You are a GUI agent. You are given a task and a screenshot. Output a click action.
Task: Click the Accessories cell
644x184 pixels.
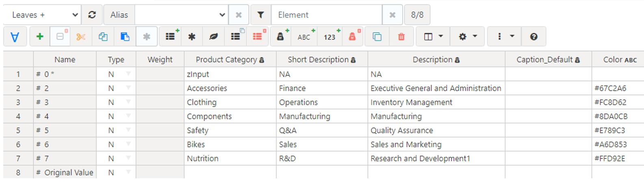[x=230, y=88]
